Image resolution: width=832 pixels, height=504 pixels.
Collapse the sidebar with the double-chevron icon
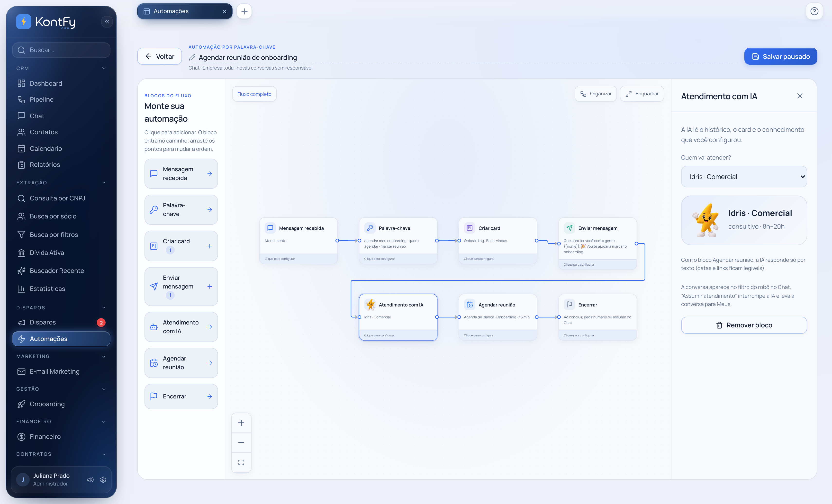pyautogui.click(x=107, y=22)
